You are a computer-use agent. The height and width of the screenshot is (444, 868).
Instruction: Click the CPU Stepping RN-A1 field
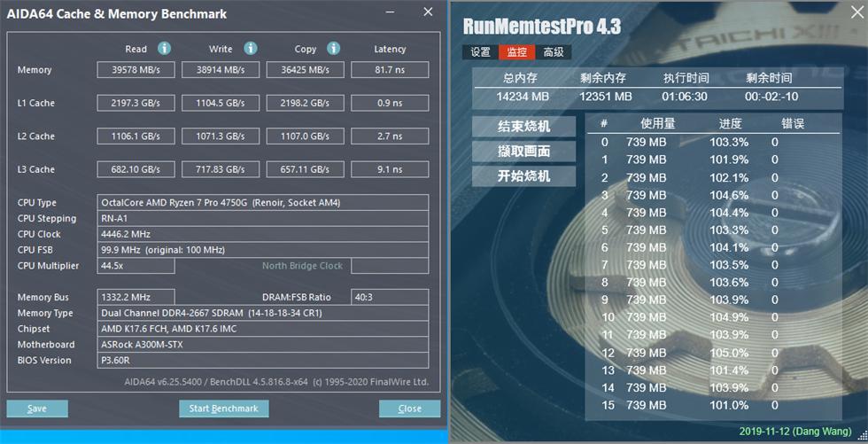pyautogui.click(x=262, y=218)
